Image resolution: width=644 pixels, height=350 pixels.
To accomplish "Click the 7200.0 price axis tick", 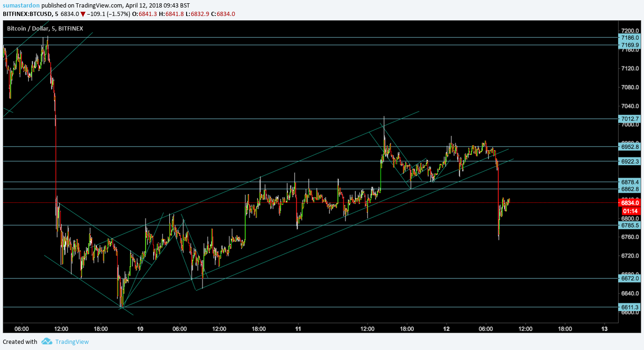I will (x=630, y=31).
